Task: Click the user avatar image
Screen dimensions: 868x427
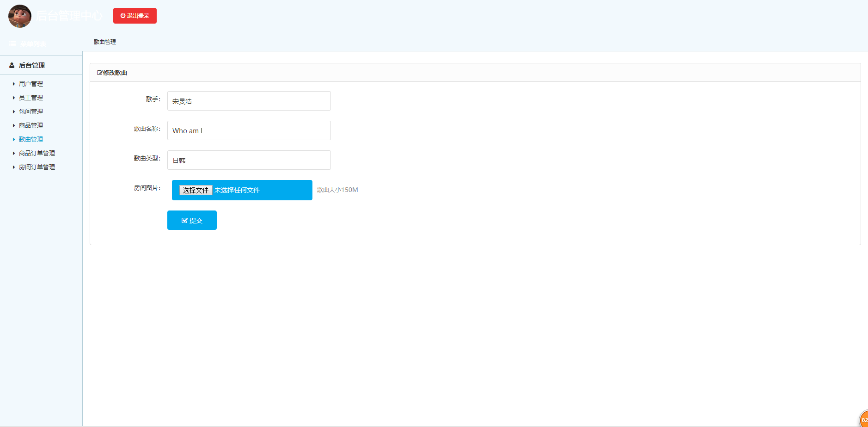Action: coord(20,16)
